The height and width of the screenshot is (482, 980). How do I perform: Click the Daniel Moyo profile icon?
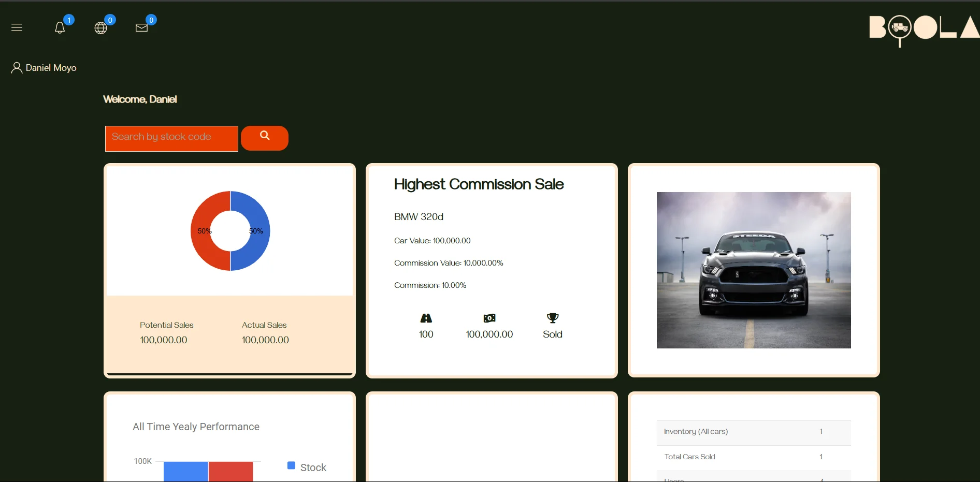(17, 67)
